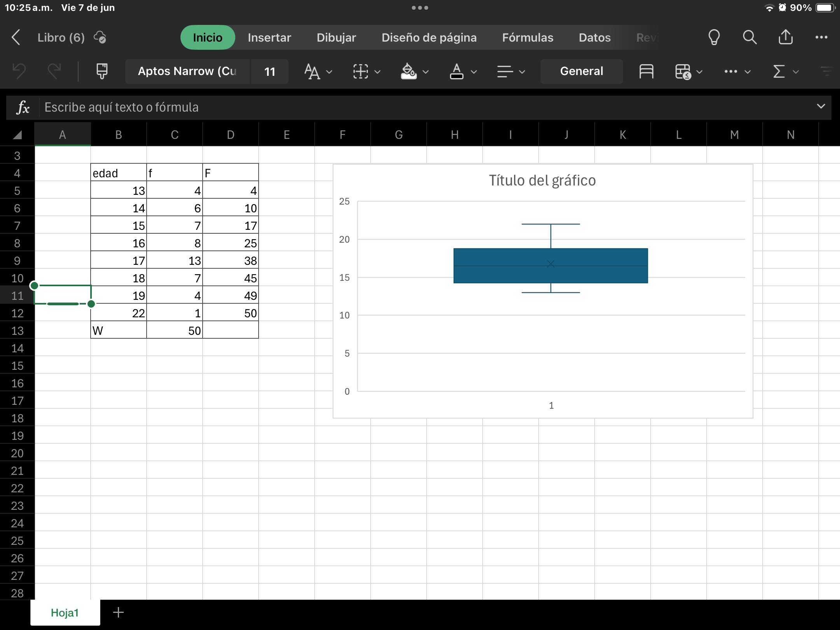Click the undo arrow icon

click(19, 71)
